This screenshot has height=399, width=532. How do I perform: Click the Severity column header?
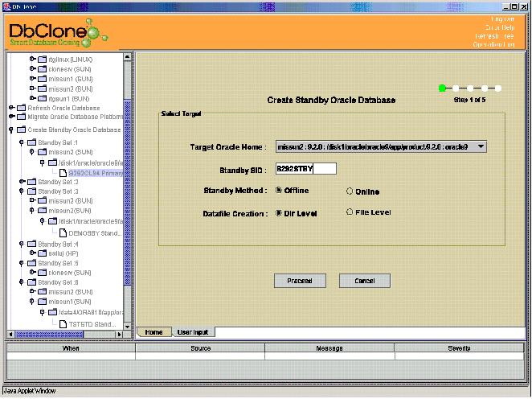(459, 348)
